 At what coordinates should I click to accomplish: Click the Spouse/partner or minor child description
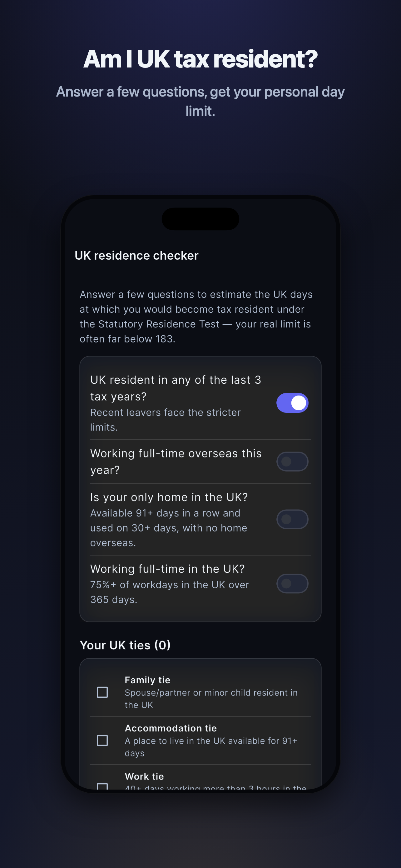pyautogui.click(x=211, y=699)
